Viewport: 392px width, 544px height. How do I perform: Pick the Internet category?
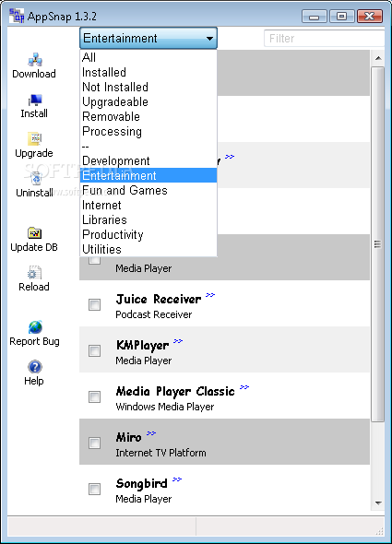(148, 205)
